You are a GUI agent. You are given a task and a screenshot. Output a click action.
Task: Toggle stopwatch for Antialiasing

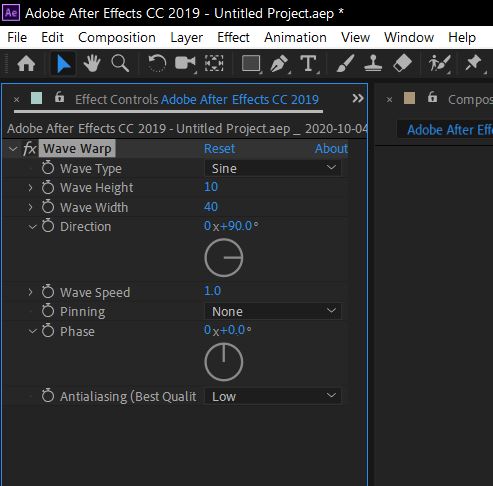[x=48, y=396]
